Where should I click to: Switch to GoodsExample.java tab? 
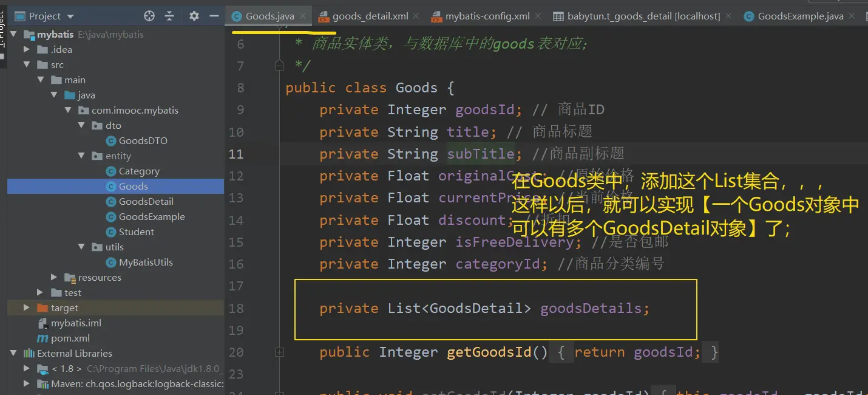800,16
